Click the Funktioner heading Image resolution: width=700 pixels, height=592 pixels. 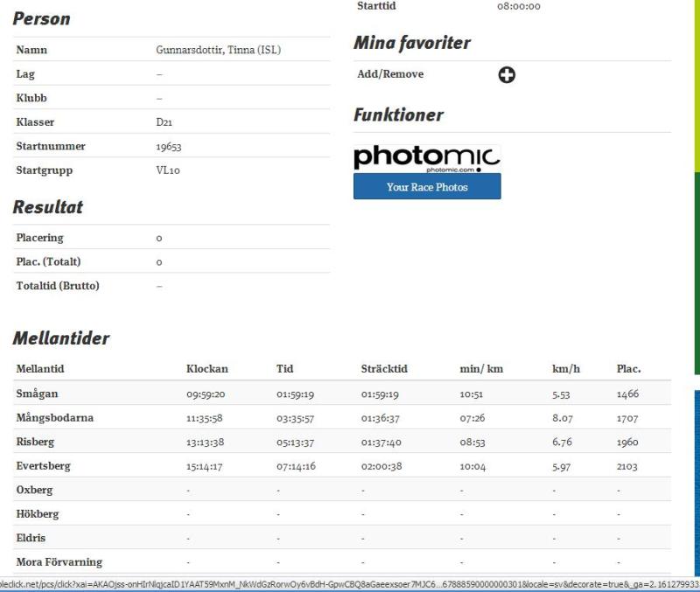tap(399, 115)
